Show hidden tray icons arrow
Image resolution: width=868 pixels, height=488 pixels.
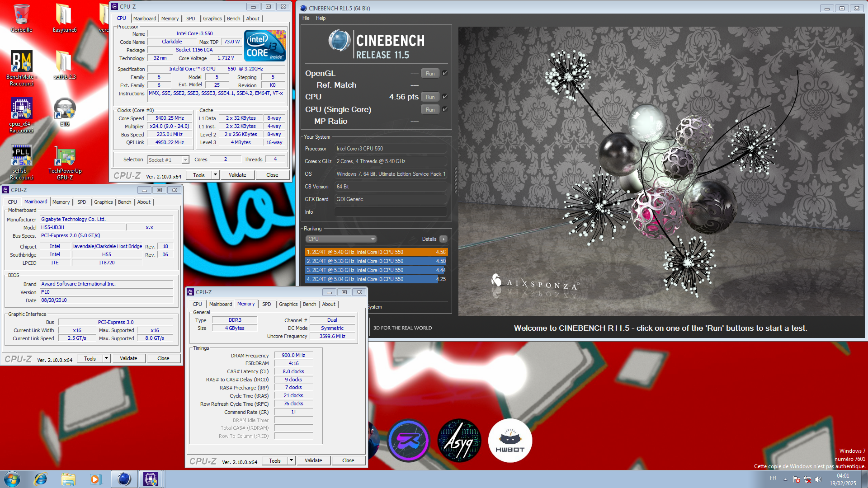(785, 479)
